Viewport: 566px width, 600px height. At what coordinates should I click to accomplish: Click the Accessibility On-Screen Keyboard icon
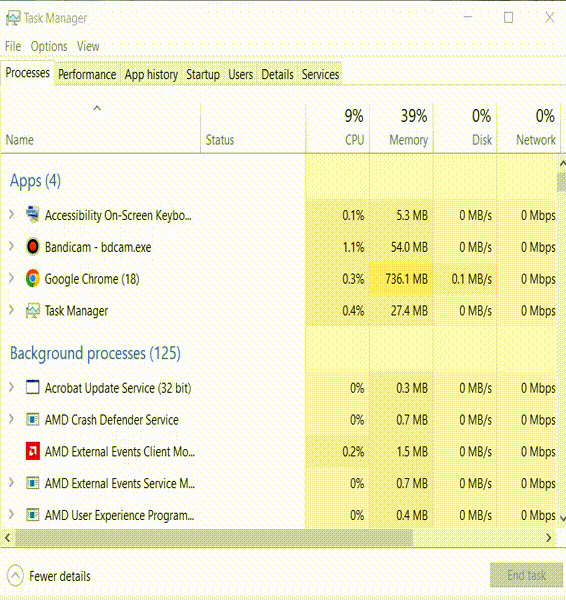coord(33,215)
